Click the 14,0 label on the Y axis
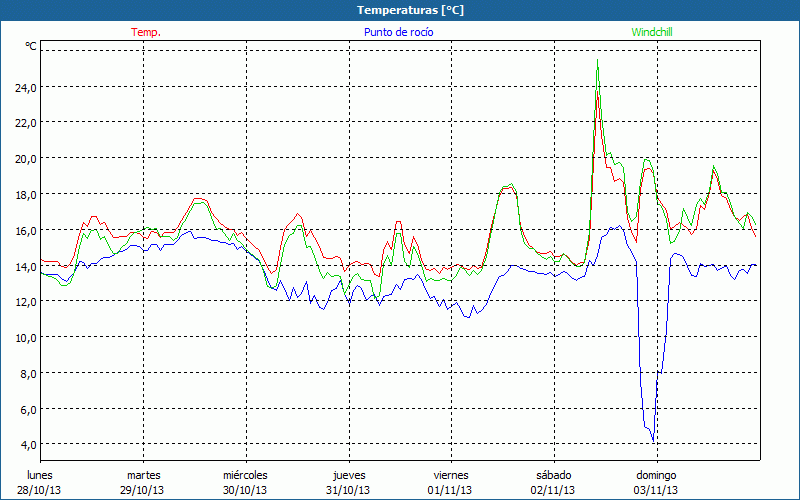 (25, 266)
